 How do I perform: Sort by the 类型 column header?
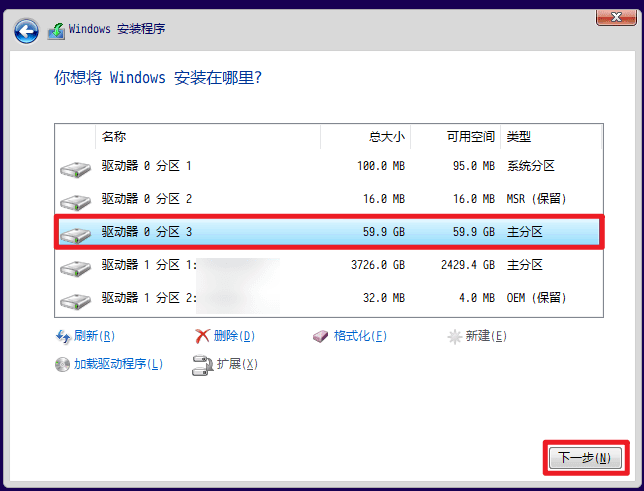pyautogui.click(x=551, y=136)
